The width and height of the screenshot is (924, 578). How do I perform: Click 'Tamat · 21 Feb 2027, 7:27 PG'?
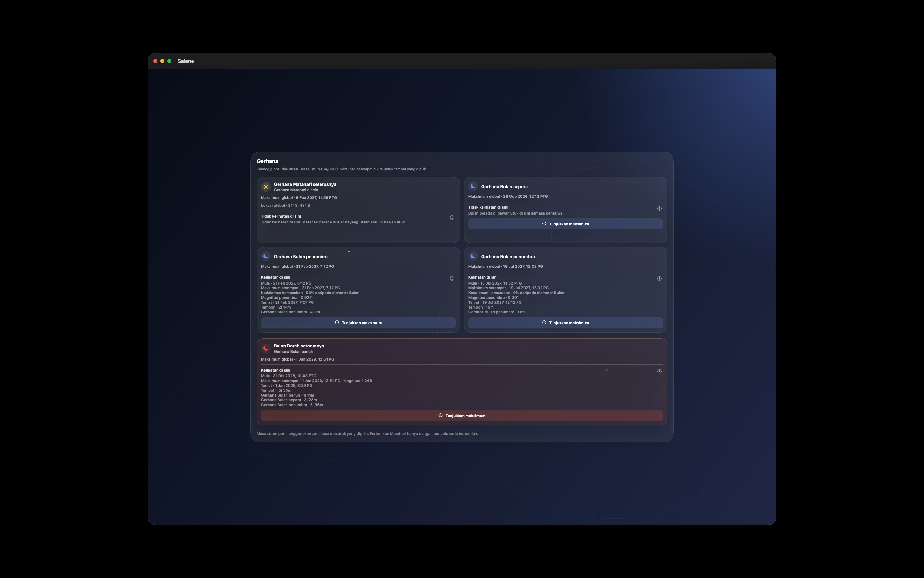coord(287,302)
